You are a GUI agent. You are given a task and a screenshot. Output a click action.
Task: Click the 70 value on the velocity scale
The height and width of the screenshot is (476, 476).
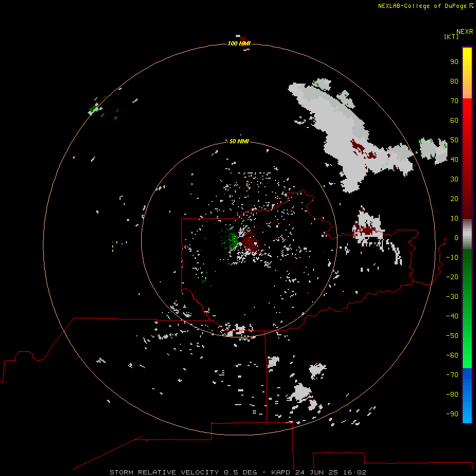(454, 101)
